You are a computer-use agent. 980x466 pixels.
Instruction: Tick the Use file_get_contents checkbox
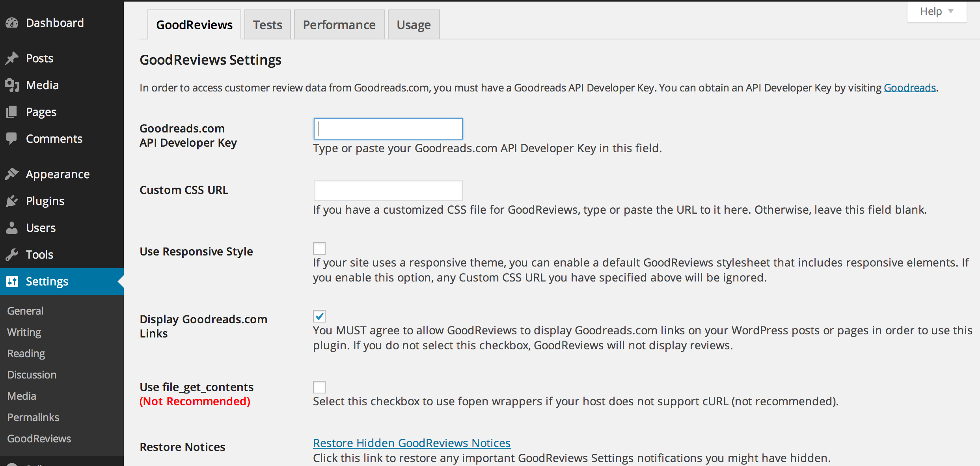(x=319, y=387)
